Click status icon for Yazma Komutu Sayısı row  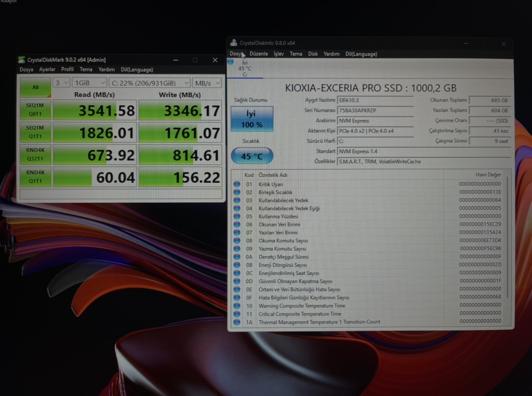coord(237,249)
